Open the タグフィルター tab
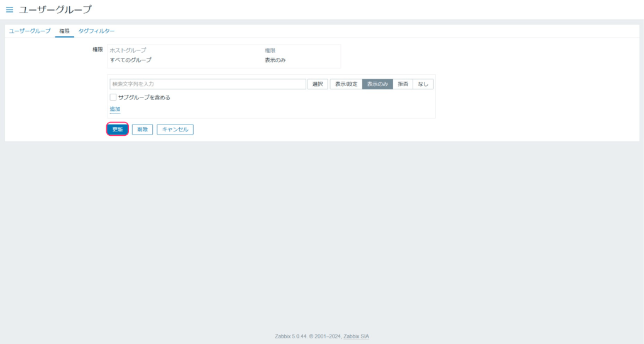Viewport: 644px width, 344px height. point(96,31)
